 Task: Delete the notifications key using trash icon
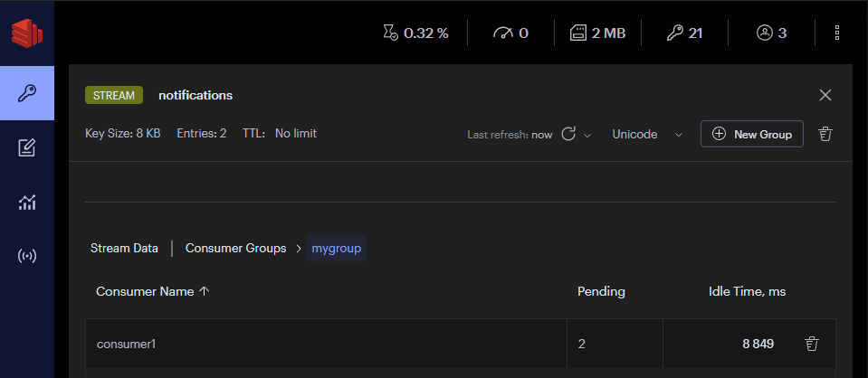(x=825, y=134)
